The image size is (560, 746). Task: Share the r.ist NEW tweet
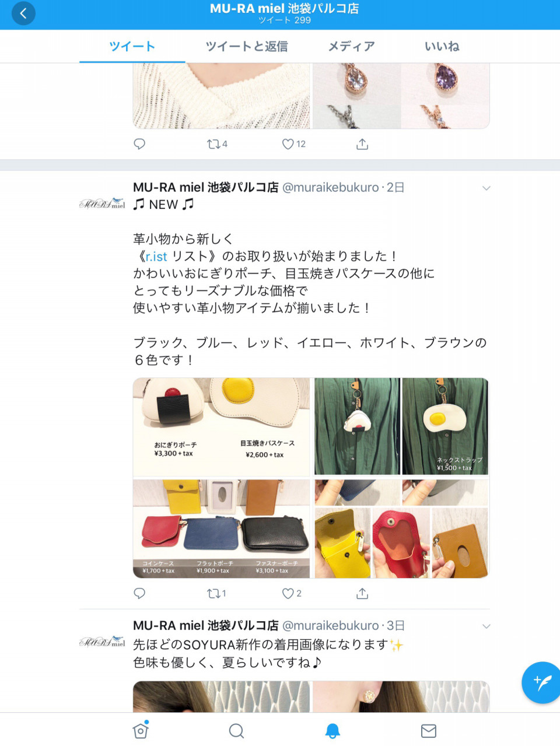362,593
